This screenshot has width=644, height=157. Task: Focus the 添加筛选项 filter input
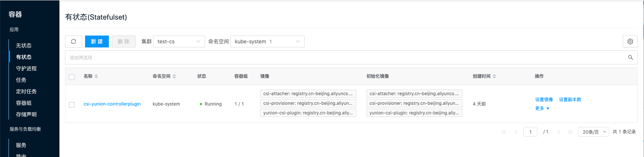tap(345, 57)
